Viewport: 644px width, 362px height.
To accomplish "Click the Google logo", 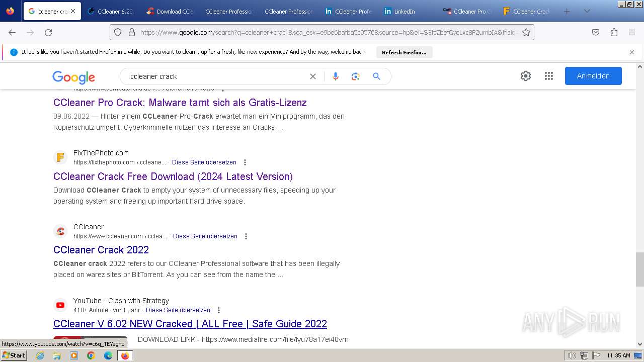I will click(73, 77).
